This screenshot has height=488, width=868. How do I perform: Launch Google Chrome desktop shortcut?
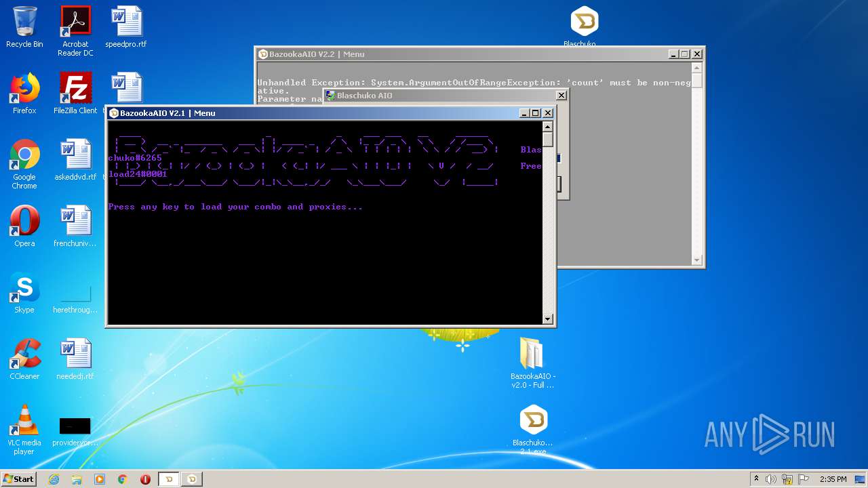pos(24,164)
